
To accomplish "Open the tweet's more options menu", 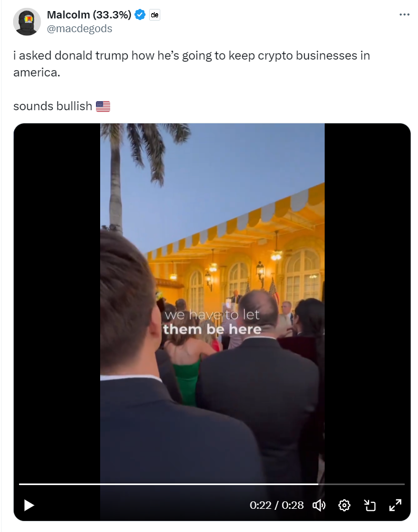I will tap(404, 15).
